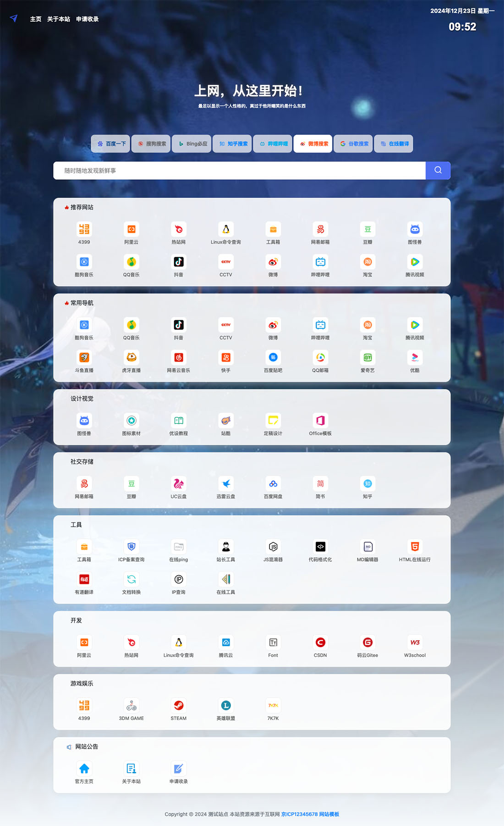The image size is (504, 826).
Task: Open the 斗鱼直播 icon
Action: 84,357
